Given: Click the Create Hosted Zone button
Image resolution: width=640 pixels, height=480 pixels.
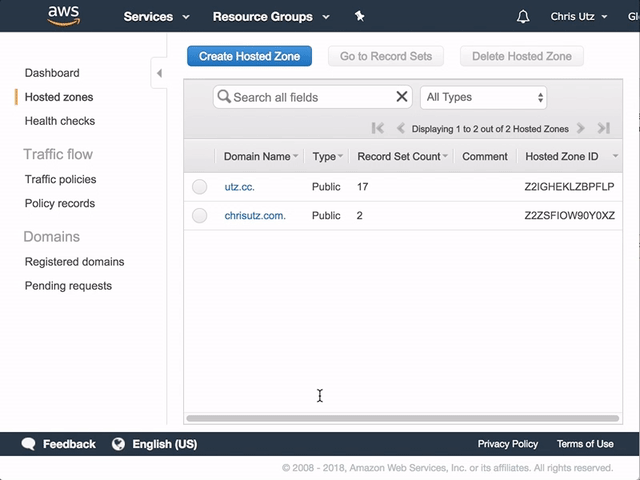Looking at the screenshot, I should tap(249, 56).
